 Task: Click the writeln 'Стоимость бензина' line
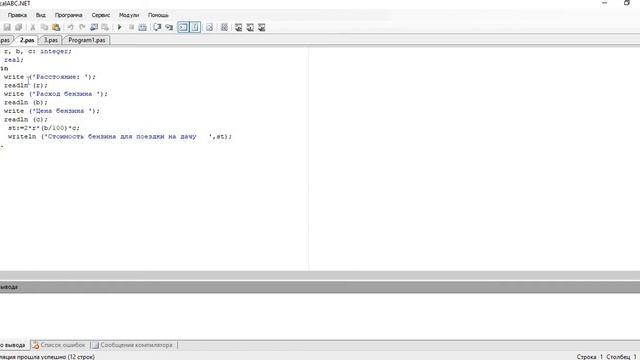(x=120, y=137)
